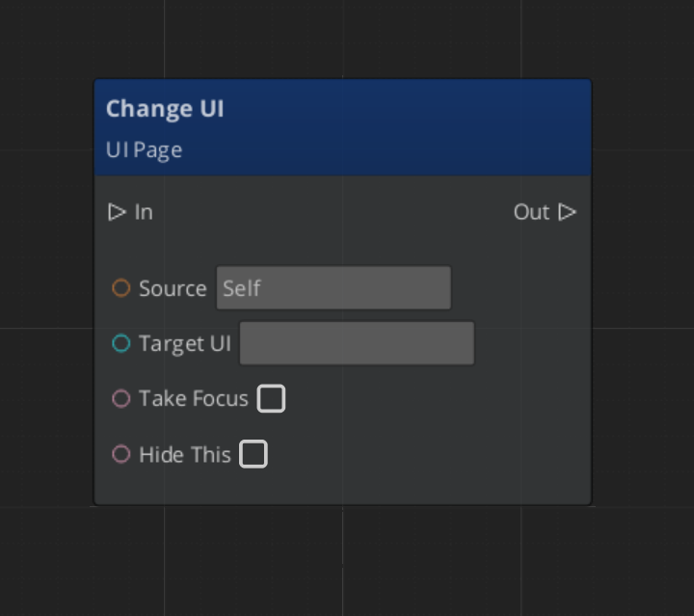This screenshot has height=616, width=694.
Task: Click the Take Focus label text
Action: [x=193, y=399]
